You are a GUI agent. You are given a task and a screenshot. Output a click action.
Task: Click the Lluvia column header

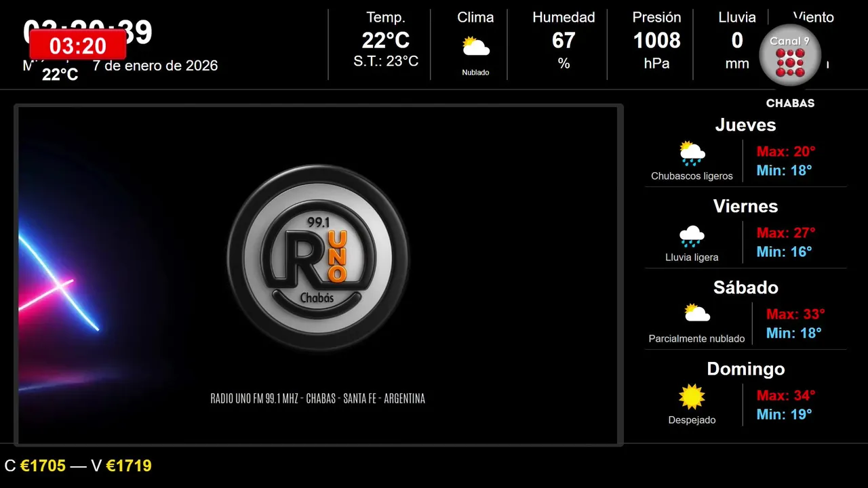(737, 18)
